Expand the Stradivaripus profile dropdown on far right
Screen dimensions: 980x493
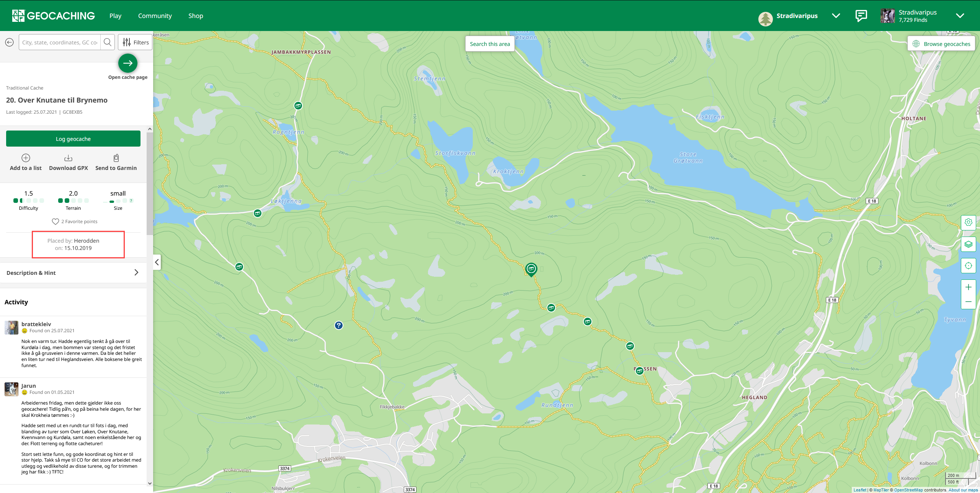click(x=960, y=16)
